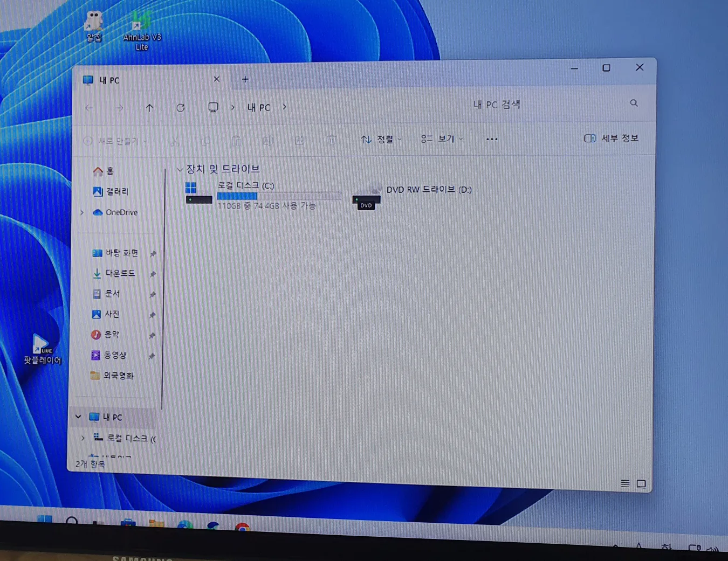Click the Cut scissors icon in toolbar
Image resolution: width=728 pixels, height=561 pixels.
coord(174,141)
